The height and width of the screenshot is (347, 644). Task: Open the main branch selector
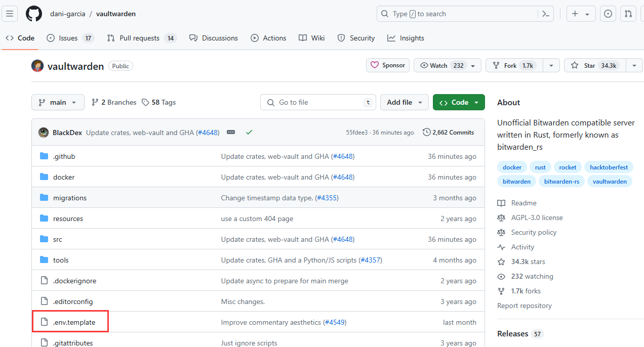click(58, 102)
